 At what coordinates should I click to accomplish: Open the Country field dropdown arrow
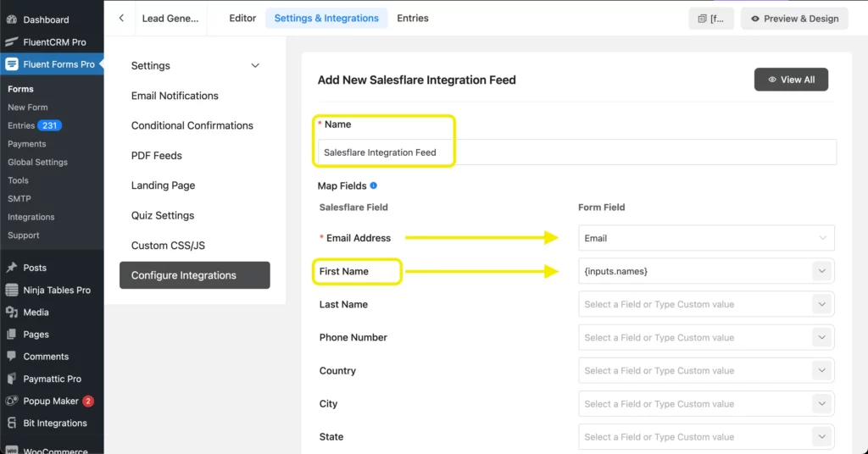click(x=821, y=370)
